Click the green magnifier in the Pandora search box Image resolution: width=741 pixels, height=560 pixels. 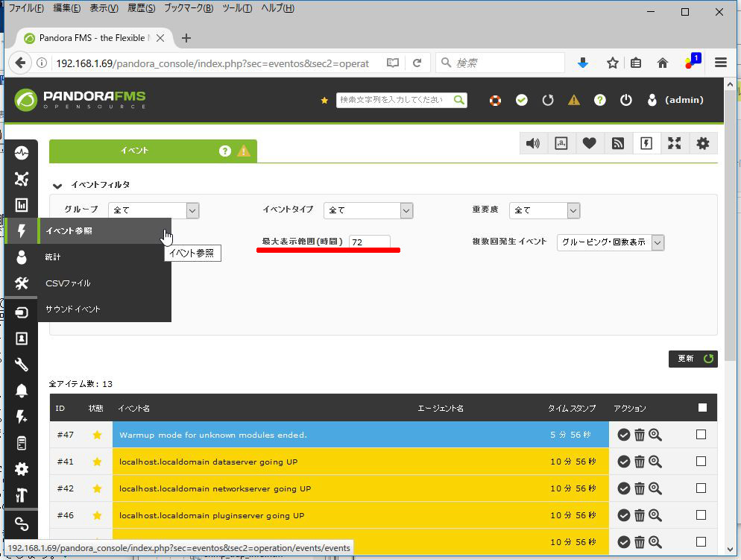(x=458, y=100)
